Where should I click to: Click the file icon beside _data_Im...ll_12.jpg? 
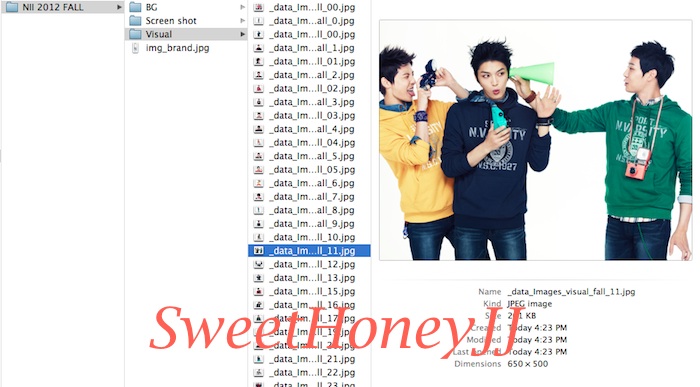tap(258, 264)
